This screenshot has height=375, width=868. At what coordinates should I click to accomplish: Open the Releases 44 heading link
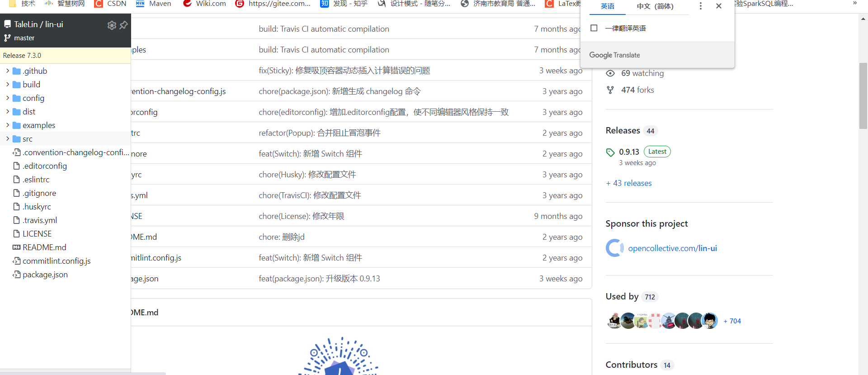click(631, 131)
